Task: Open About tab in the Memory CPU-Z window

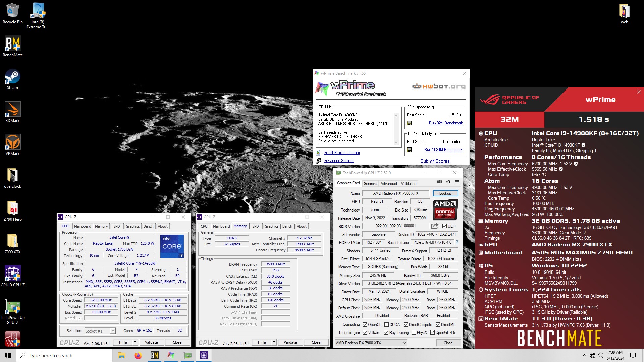Action: pyautogui.click(x=302, y=226)
